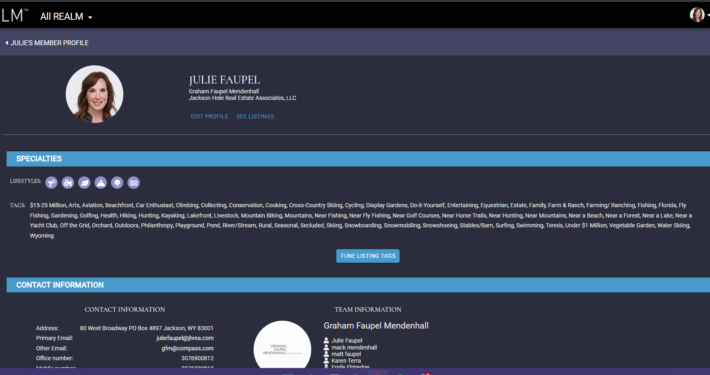
Task: Click the person icon beside Julie Faupel
Action: tap(326, 340)
